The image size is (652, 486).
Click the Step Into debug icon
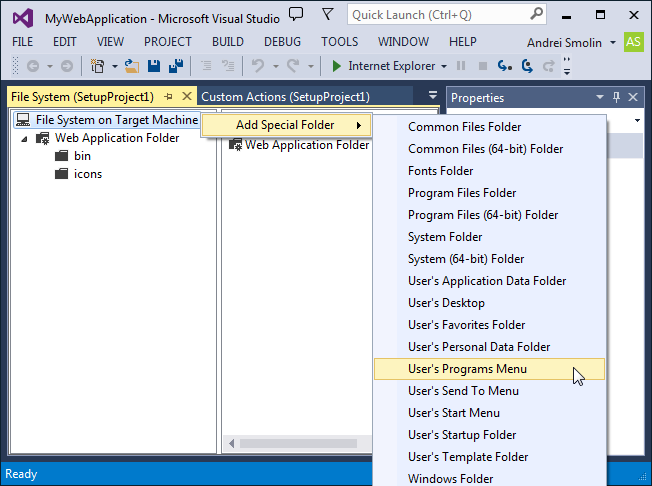coord(504,66)
